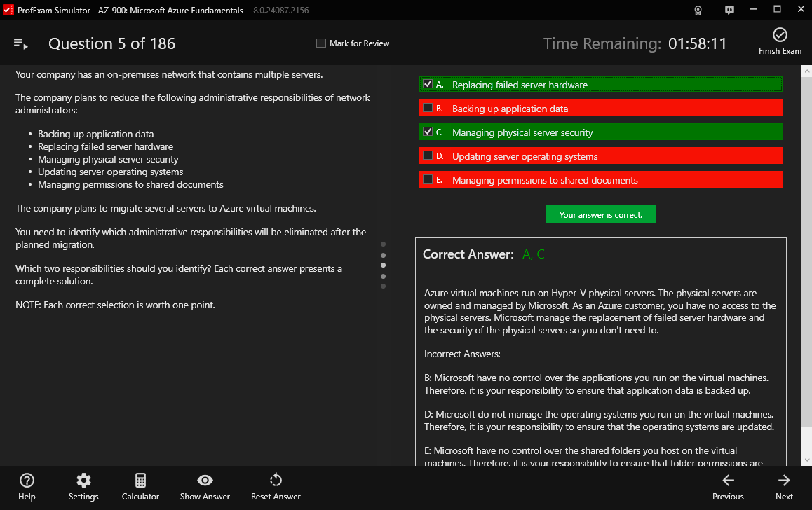Open the question list menu icon
The width and height of the screenshot is (812, 510).
[x=21, y=44]
